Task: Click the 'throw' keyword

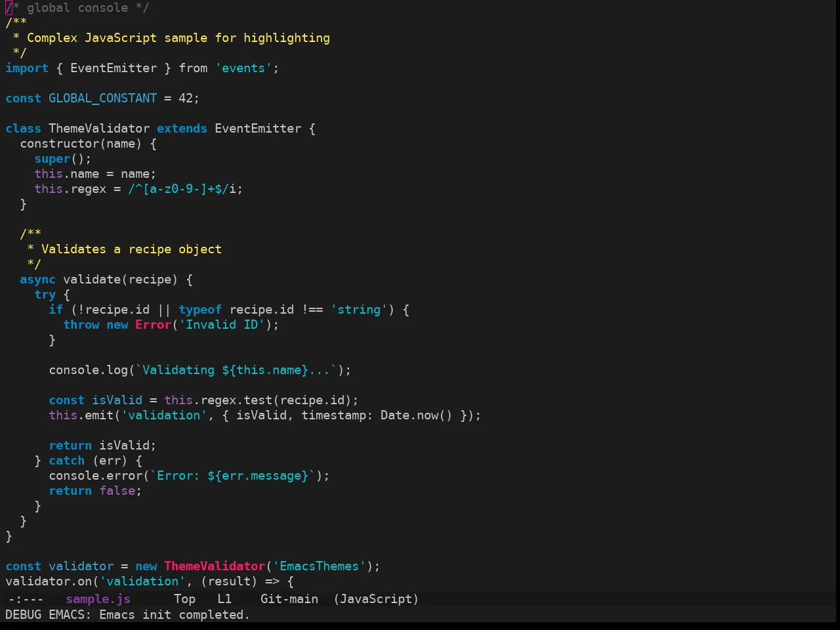Action: click(81, 325)
